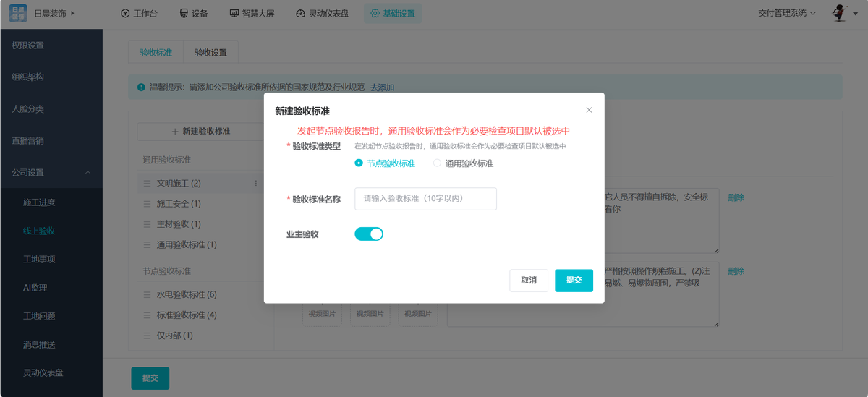The image size is (868, 397).
Task: Open the user avatar menu
Action: click(840, 13)
